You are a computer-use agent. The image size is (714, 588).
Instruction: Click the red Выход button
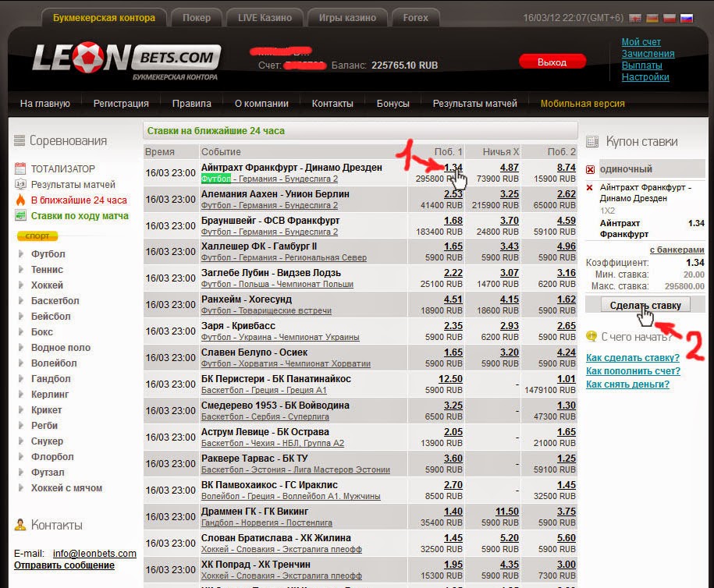pos(552,62)
